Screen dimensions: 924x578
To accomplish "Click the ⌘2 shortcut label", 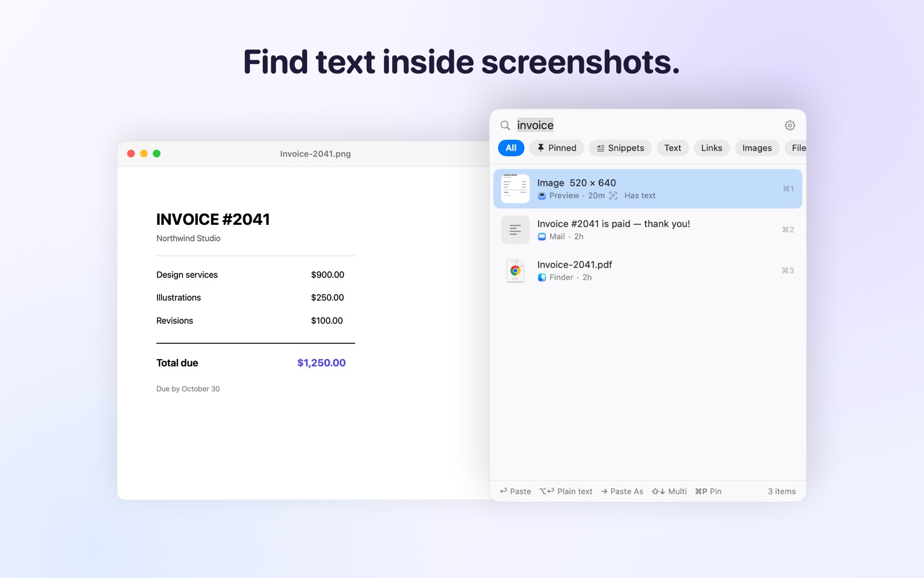I will [788, 229].
